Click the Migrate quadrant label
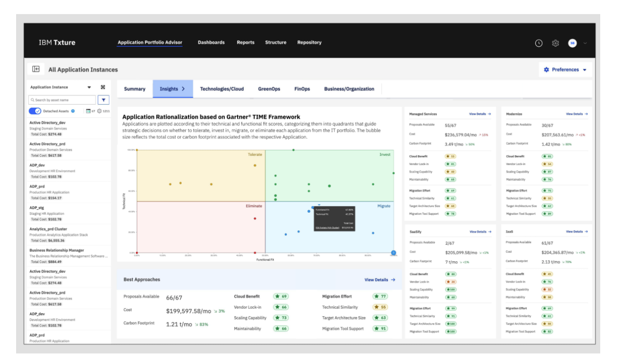The height and width of the screenshot is (362, 644). click(384, 206)
